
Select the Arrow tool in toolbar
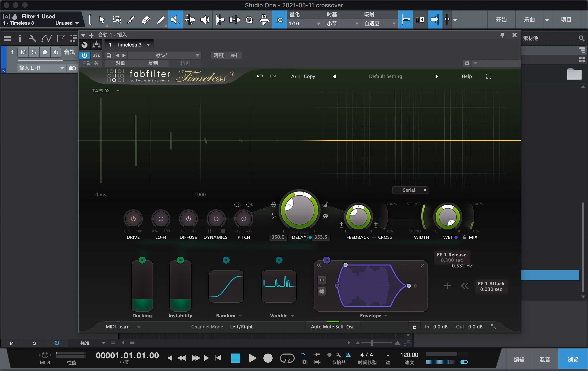[102, 20]
